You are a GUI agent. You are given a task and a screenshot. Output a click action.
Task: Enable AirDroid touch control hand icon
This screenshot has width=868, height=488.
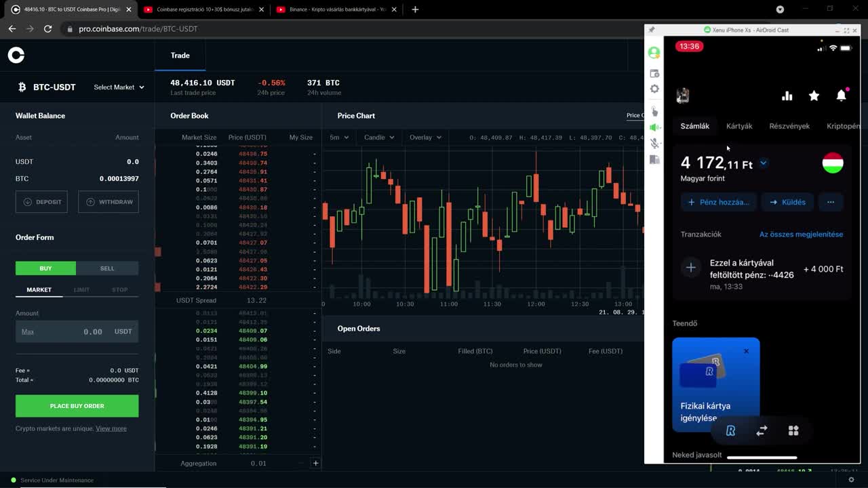(x=654, y=110)
